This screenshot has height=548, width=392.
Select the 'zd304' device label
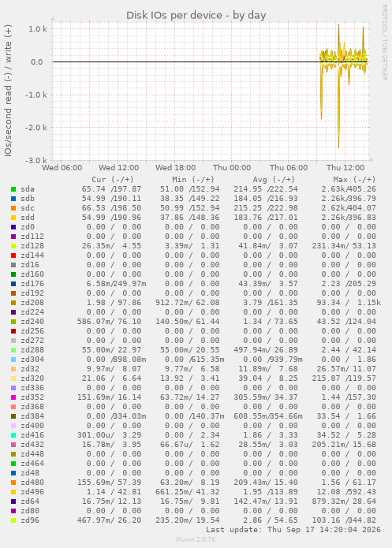click(32, 360)
